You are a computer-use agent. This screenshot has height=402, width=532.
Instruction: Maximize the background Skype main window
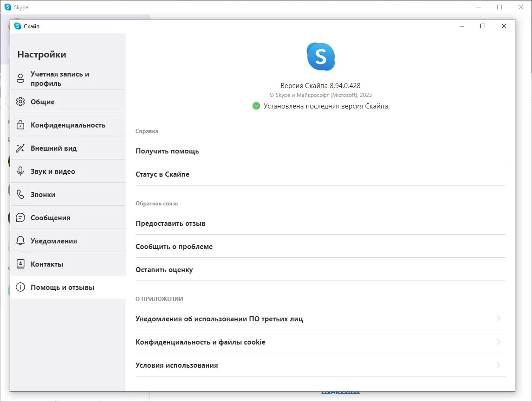500,7
